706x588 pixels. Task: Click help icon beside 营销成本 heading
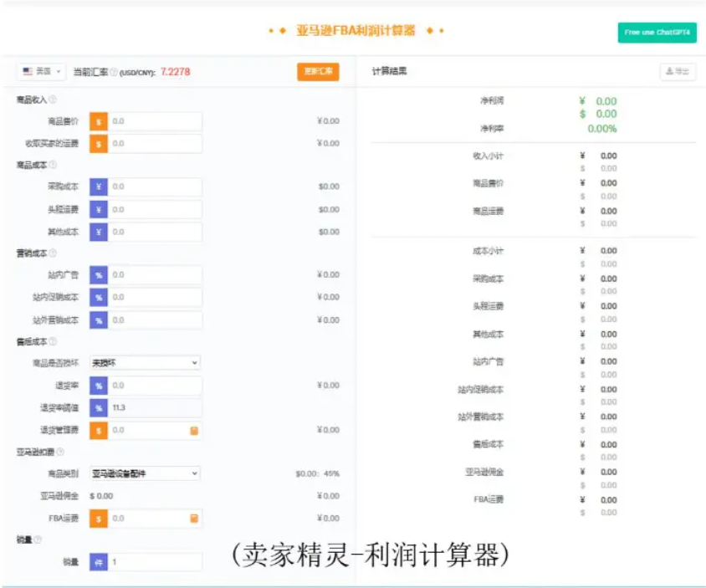tap(53, 253)
